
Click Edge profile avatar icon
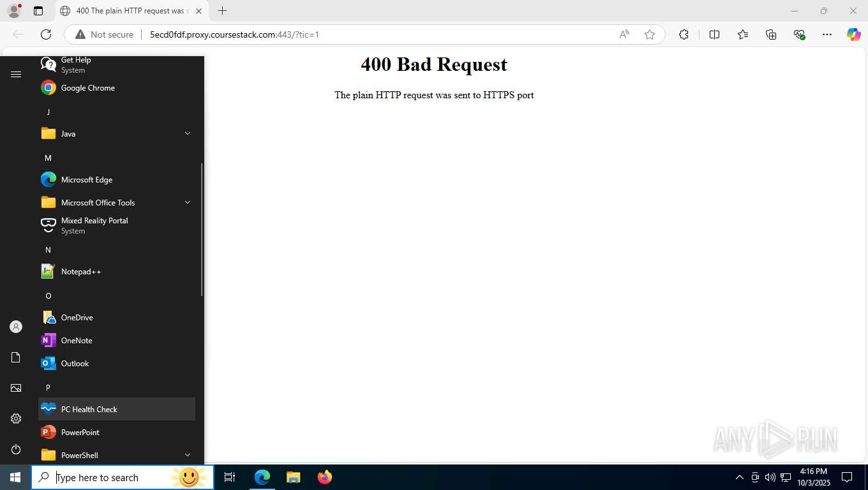tap(14, 11)
